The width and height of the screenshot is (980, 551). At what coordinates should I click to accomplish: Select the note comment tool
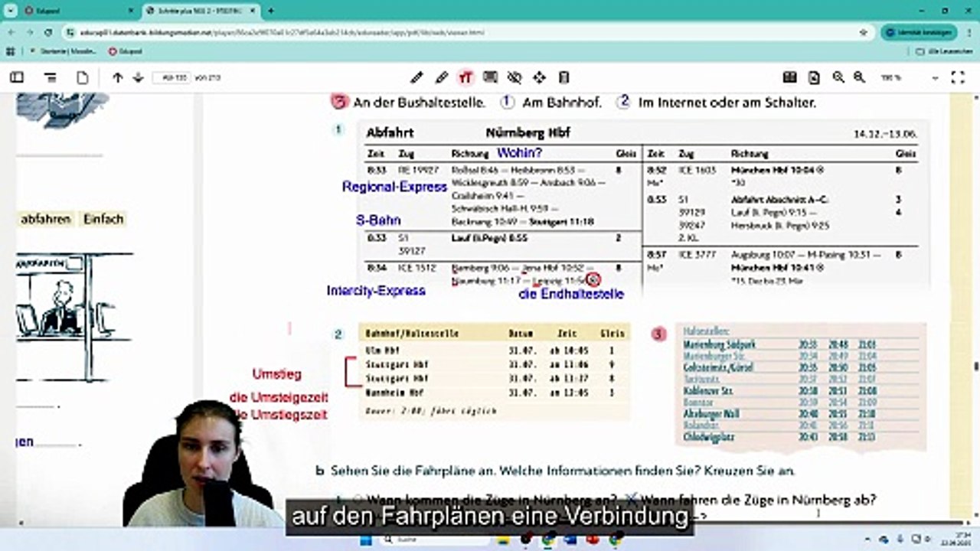pos(490,77)
